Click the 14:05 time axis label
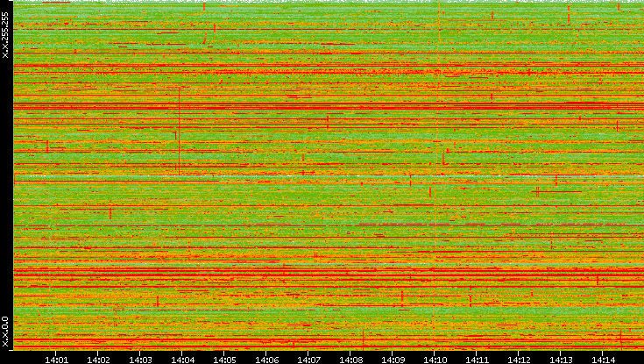Screen dimensions: 644x364 click(224, 360)
